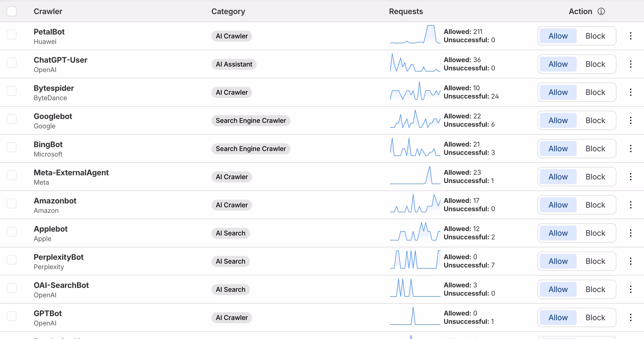Click the PerplexityBot requests sparkline chart
644x339 pixels.
[x=415, y=260]
